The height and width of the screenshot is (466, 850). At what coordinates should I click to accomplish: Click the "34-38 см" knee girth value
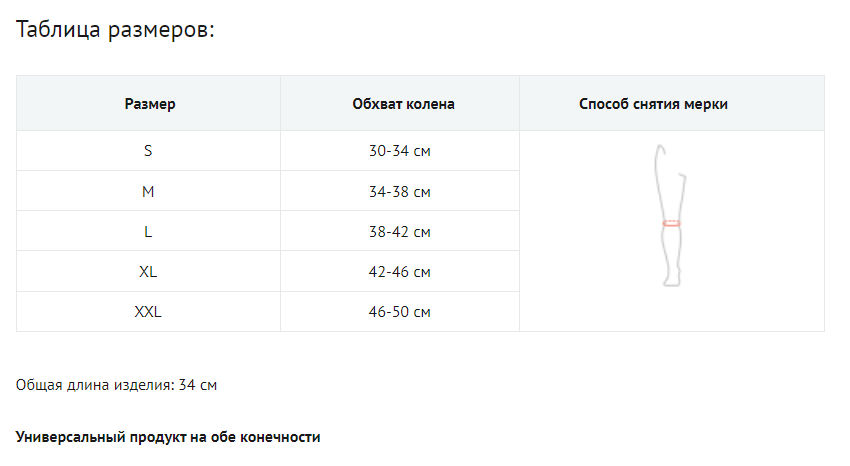[x=399, y=192]
